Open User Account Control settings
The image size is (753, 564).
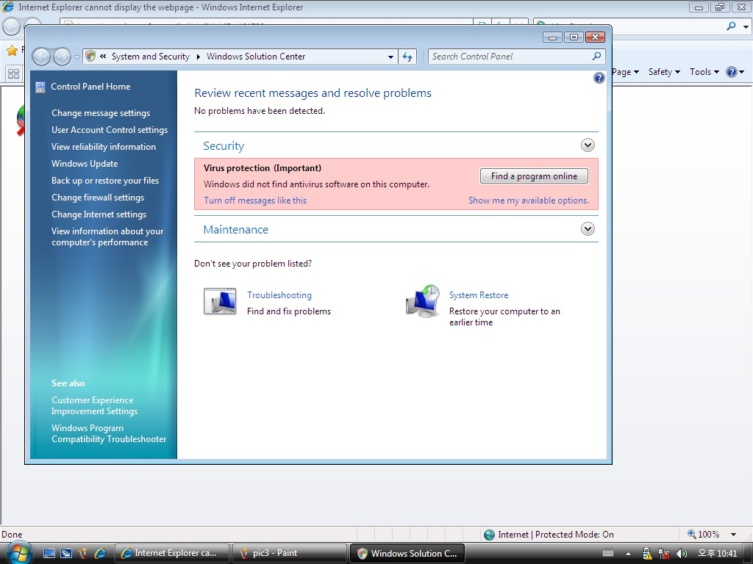click(x=109, y=130)
